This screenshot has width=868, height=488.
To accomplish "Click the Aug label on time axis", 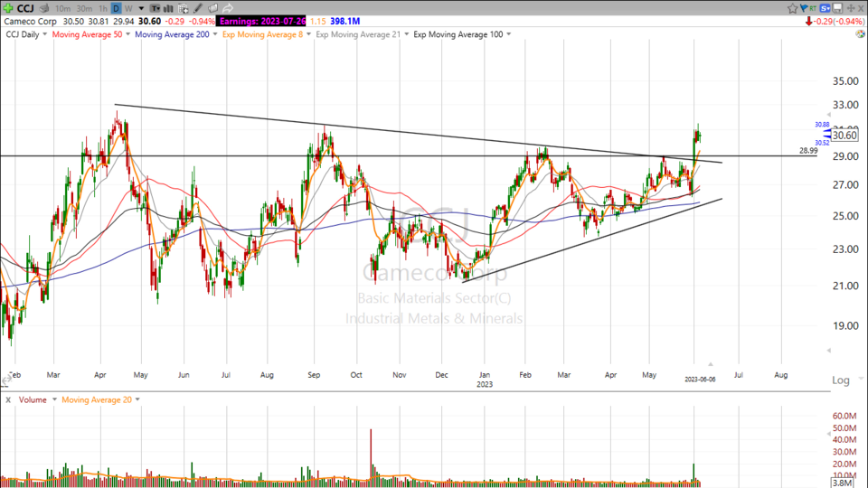I will pos(780,374).
